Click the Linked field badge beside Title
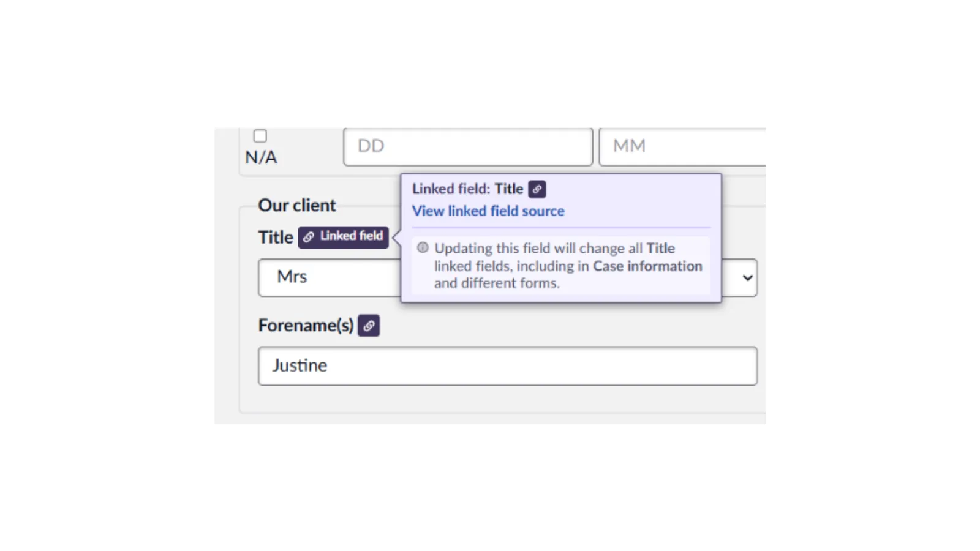This screenshot has height=551, width=980. point(344,236)
